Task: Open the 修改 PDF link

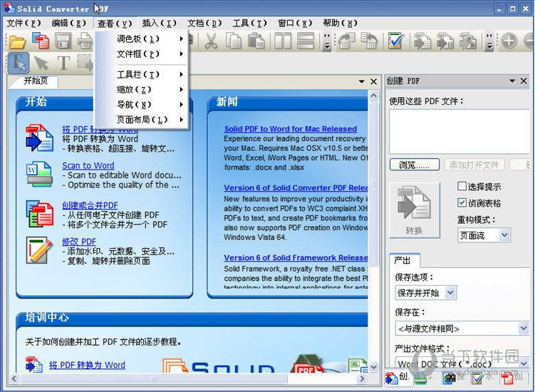Action: (79, 242)
